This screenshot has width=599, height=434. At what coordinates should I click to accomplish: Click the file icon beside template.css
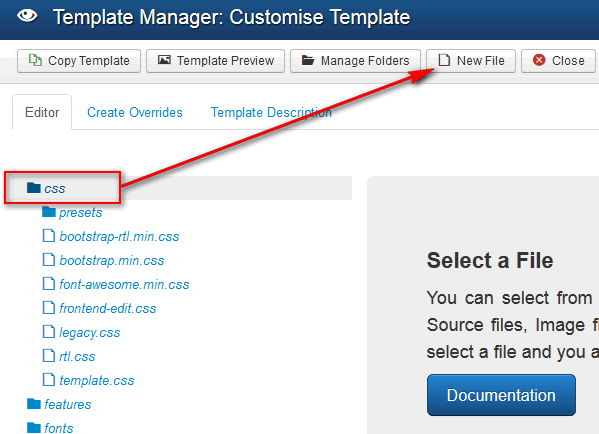[x=49, y=380]
